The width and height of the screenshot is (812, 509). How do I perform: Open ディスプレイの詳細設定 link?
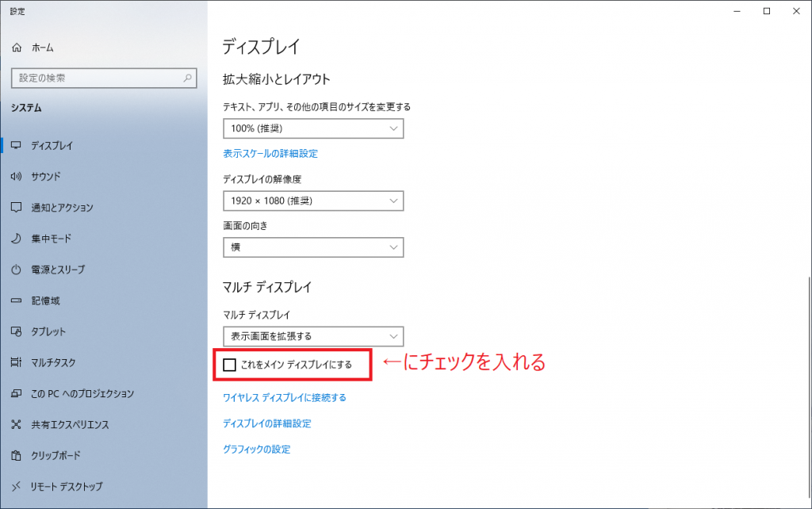[266, 423]
